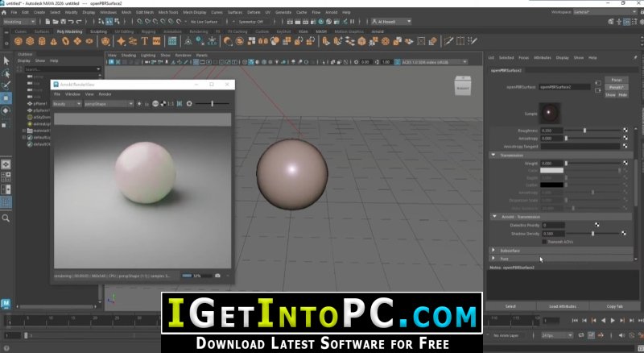Click the Type tool T shelf icon
This screenshot has height=353, width=644.
pos(145,41)
